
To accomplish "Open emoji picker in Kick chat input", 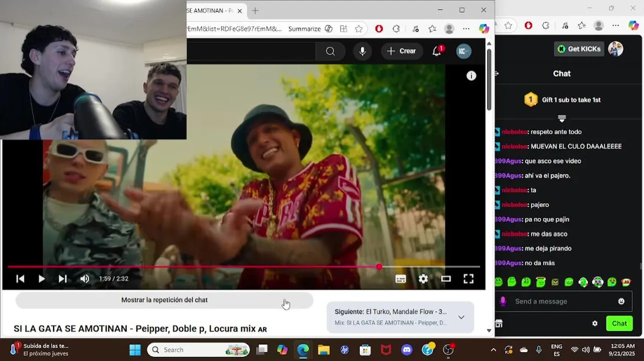I will 621,301.
